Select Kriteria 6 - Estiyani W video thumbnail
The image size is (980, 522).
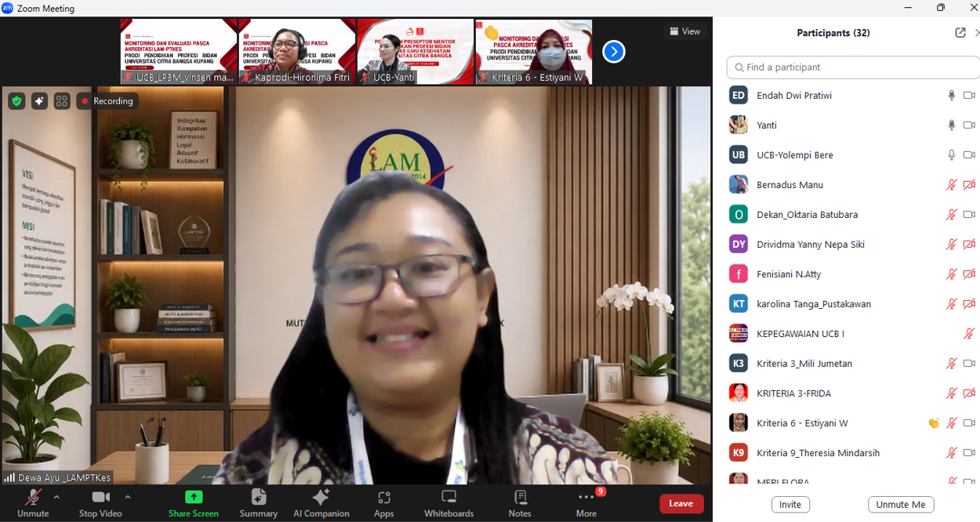534,52
